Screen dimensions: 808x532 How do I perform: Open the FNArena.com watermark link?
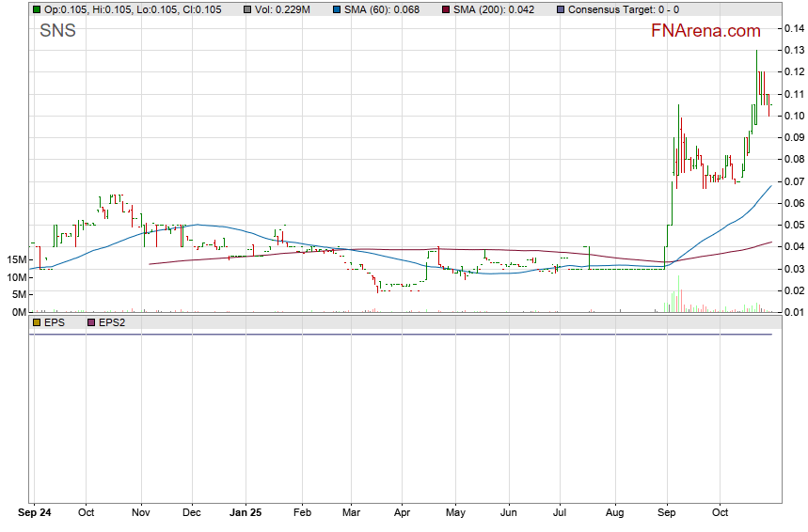click(705, 31)
